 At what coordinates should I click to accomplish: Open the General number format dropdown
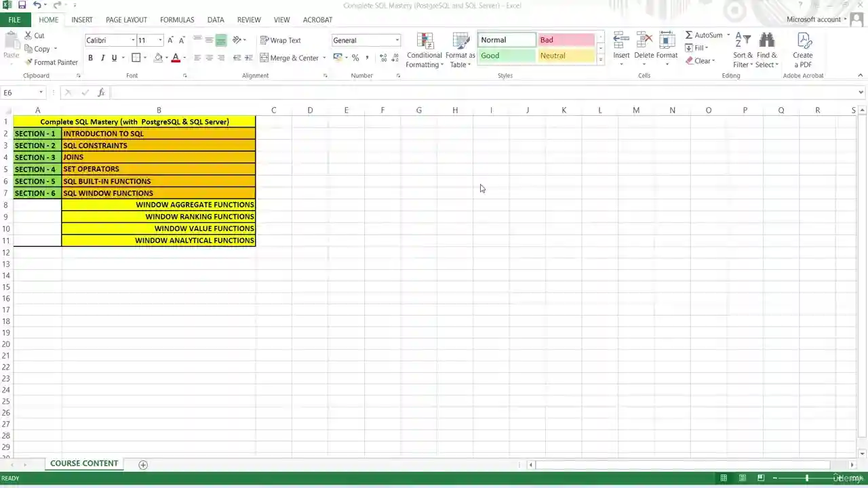(x=397, y=41)
